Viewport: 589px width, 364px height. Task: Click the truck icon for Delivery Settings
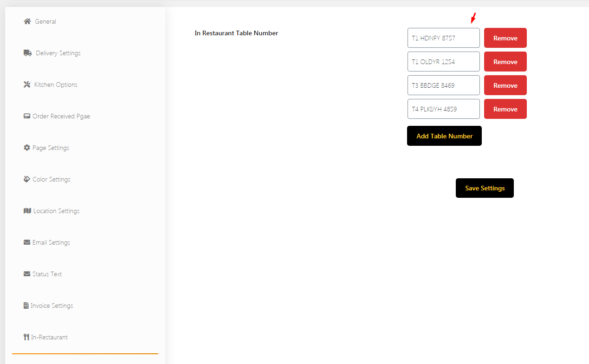click(x=28, y=53)
